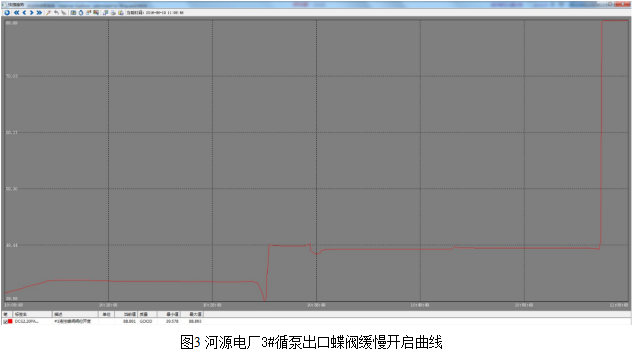Image resolution: width=632 pixels, height=360 pixels.
Task: Click the current time field in toolbar
Action: point(155,13)
